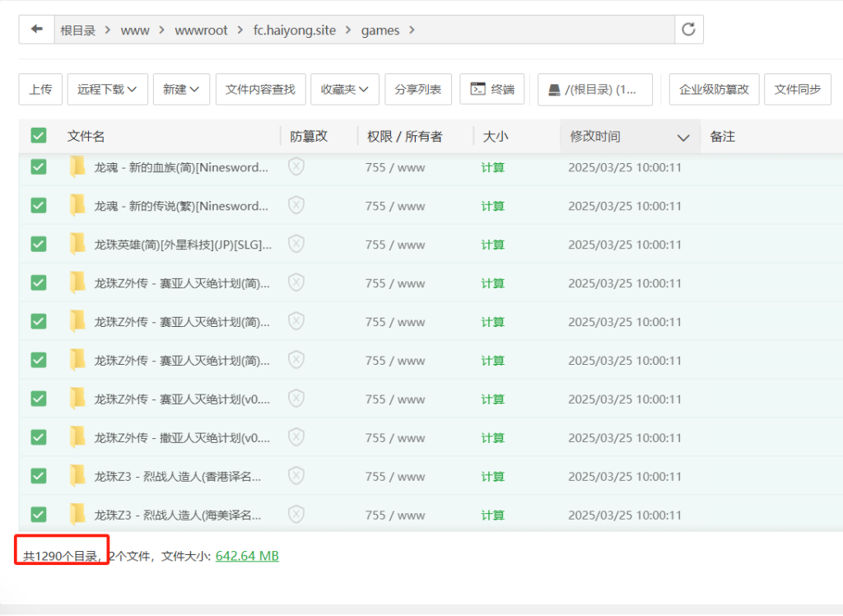
Task: Click 计算 to calculate 龙珠英雄 folder size
Action: click(x=492, y=244)
